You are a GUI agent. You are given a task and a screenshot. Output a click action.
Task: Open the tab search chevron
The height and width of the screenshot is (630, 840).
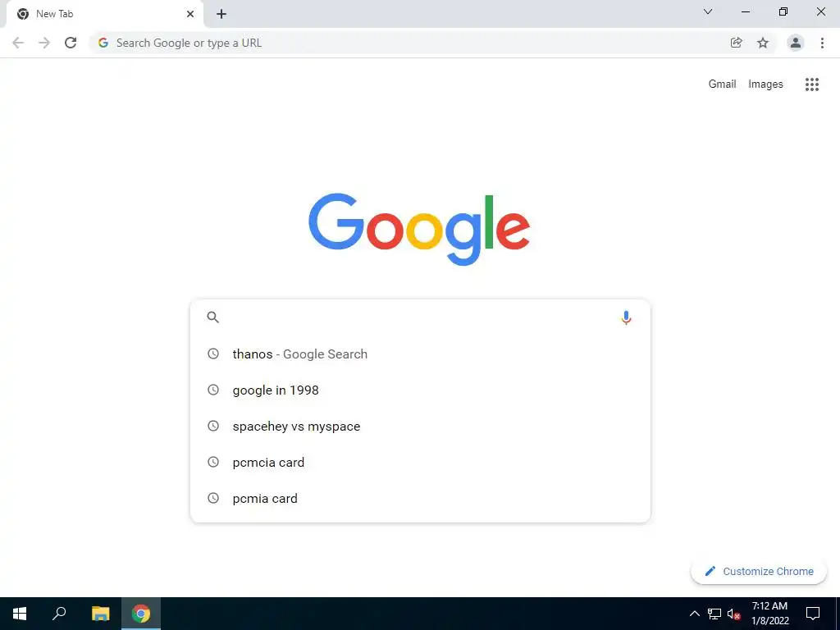[x=708, y=11]
